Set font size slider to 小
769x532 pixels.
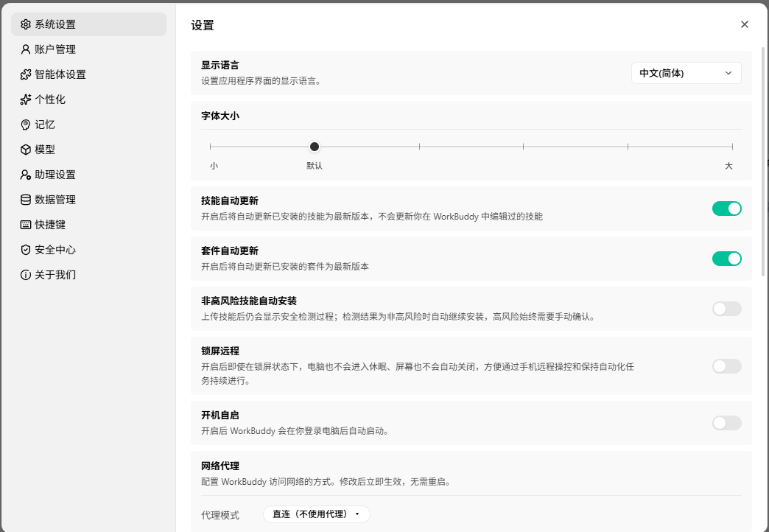(211, 146)
